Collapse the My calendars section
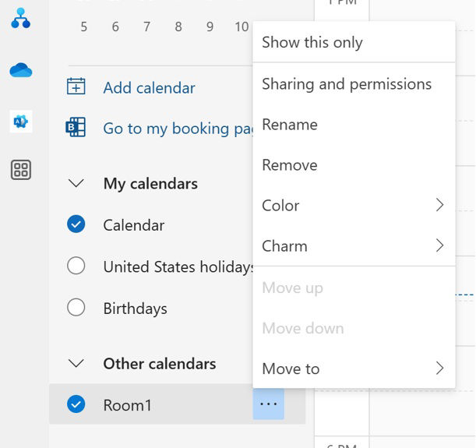 (x=76, y=184)
